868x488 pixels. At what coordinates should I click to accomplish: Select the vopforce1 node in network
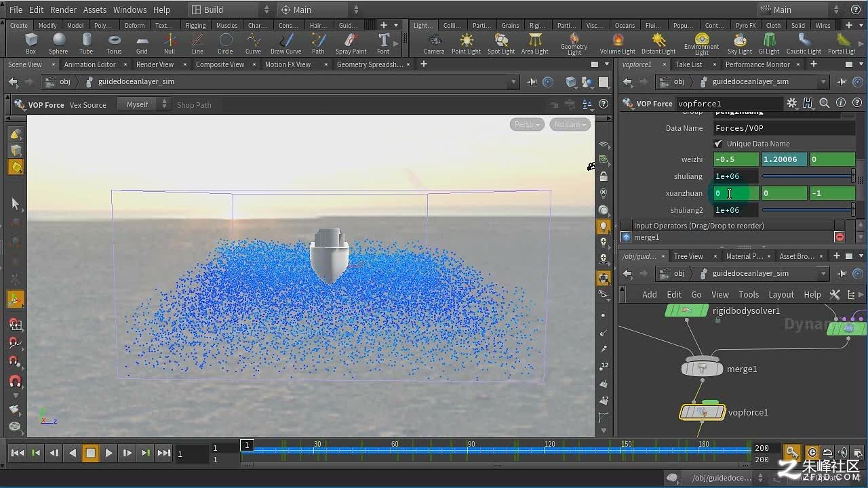point(703,411)
